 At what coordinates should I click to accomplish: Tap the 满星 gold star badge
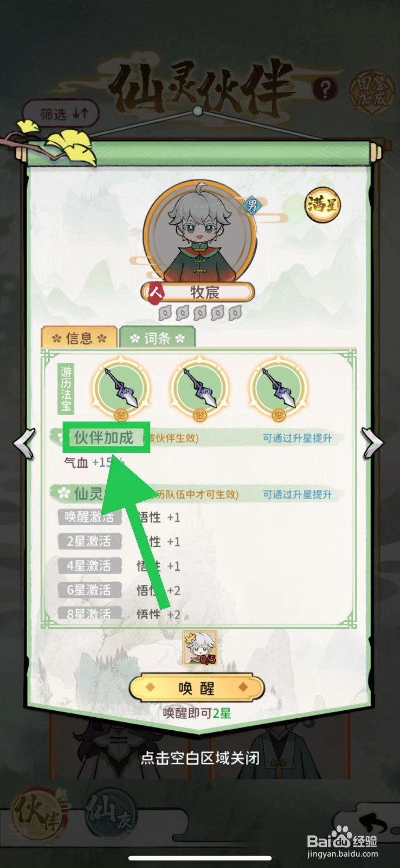323,206
